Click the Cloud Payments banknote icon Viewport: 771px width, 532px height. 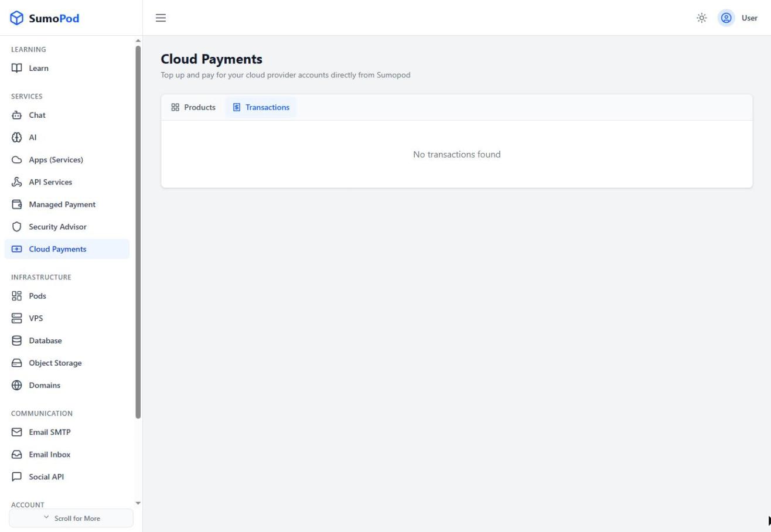pos(17,249)
